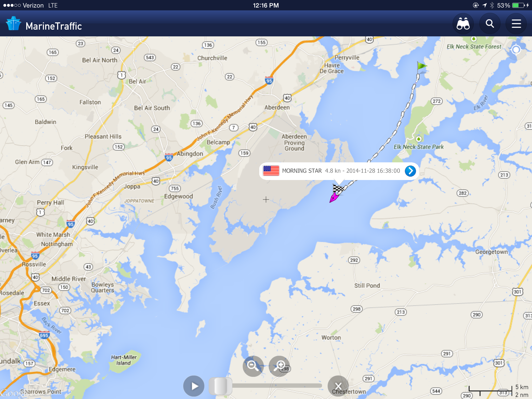Center map on my location
The height and width of the screenshot is (399, 532).
[516, 50]
